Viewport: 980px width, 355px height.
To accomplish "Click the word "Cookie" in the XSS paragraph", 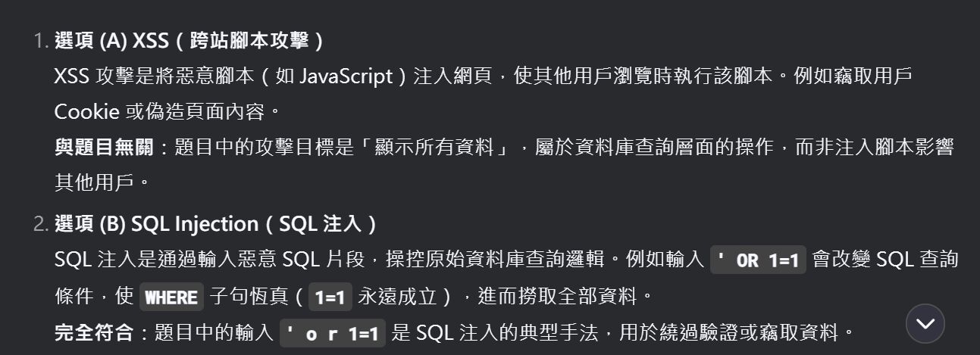I will [86, 112].
